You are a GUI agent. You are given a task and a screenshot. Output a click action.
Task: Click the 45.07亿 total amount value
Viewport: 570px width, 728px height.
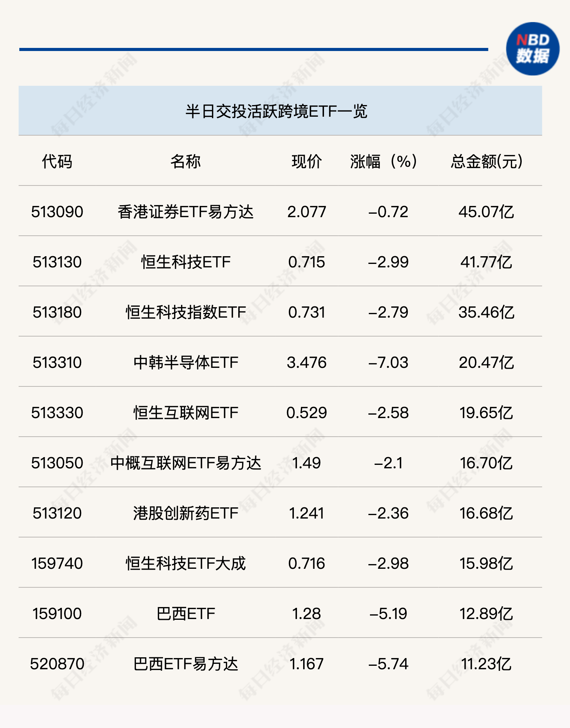click(486, 212)
